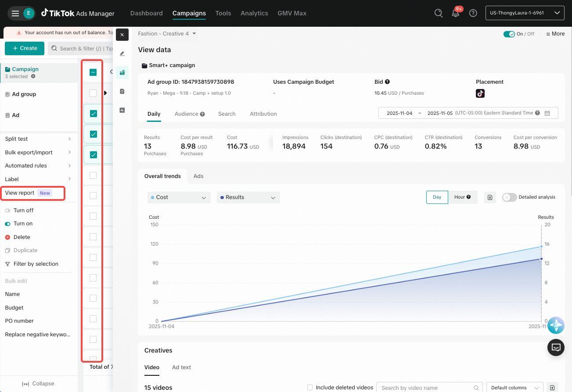Open the search icon in top bar
572x392 pixels.
coord(438,13)
